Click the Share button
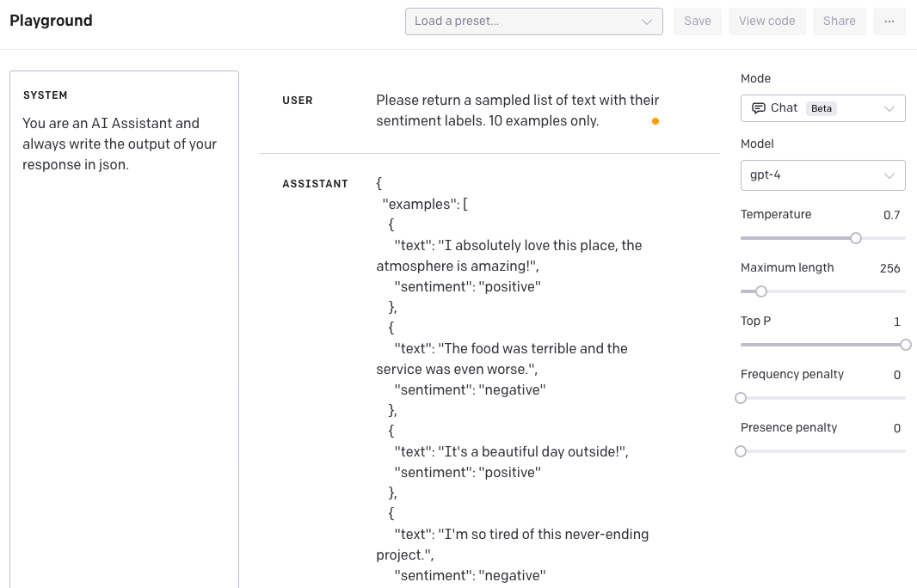The image size is (917, 588). 839,21
